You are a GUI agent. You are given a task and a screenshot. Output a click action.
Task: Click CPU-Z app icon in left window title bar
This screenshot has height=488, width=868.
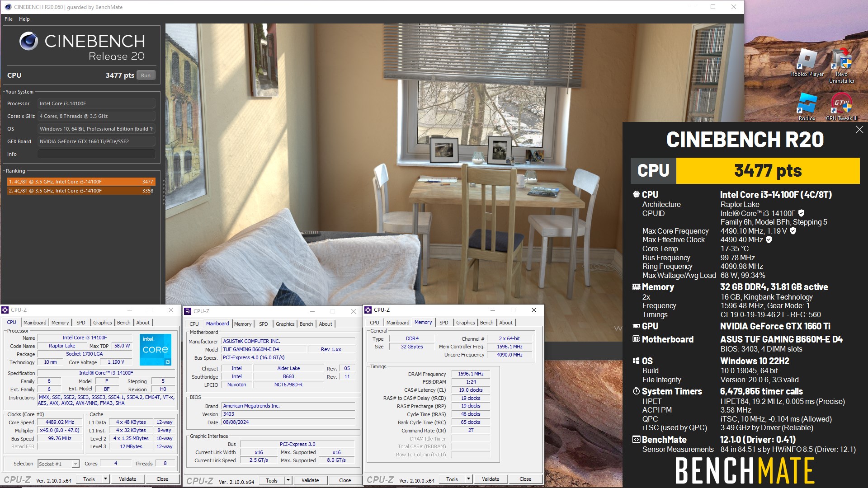(5, 310)
